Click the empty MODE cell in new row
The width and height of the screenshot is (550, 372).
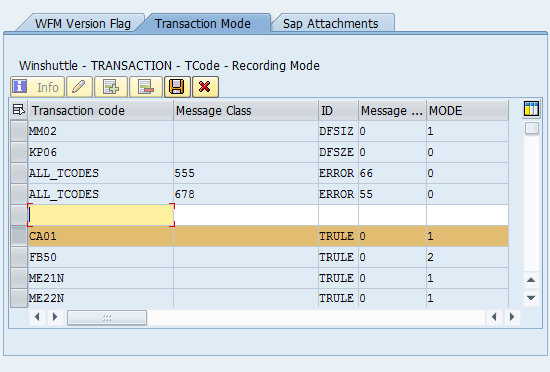tap(468, 215)
